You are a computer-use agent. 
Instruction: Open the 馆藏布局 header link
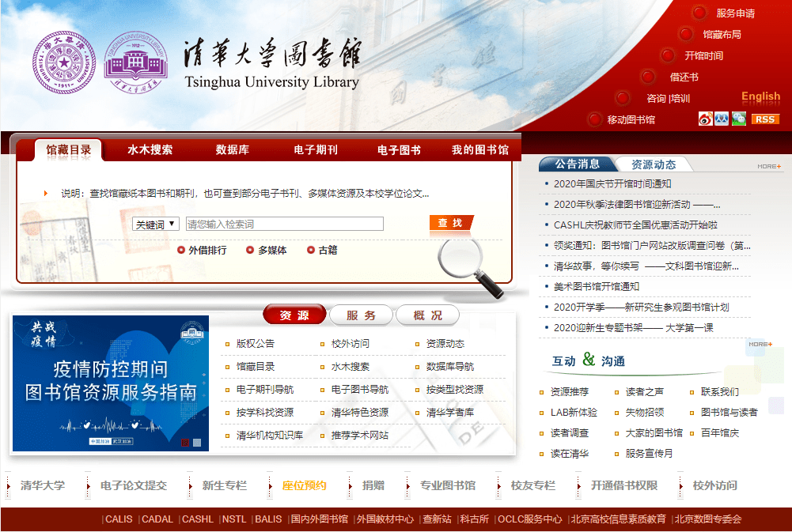point(722,34)
